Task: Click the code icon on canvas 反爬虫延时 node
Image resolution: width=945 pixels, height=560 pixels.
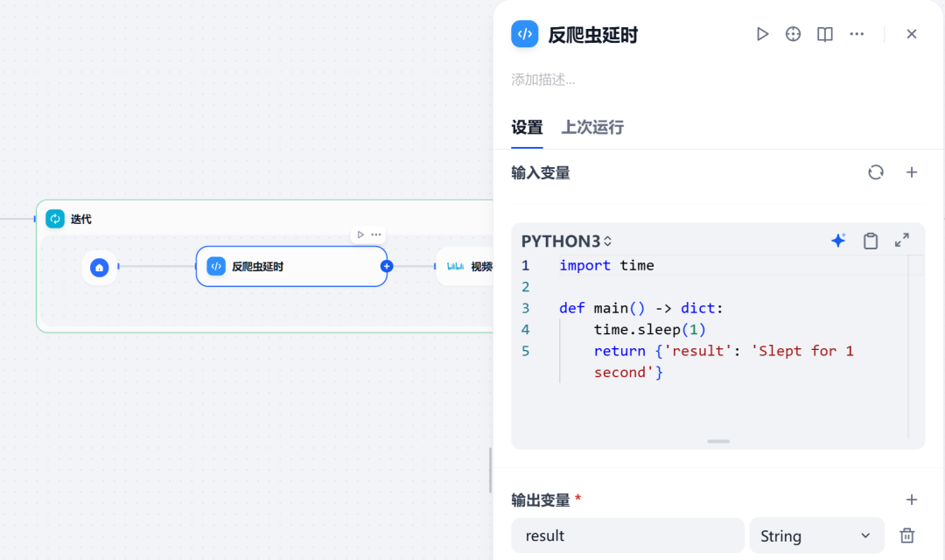Action: click(216, 266)
